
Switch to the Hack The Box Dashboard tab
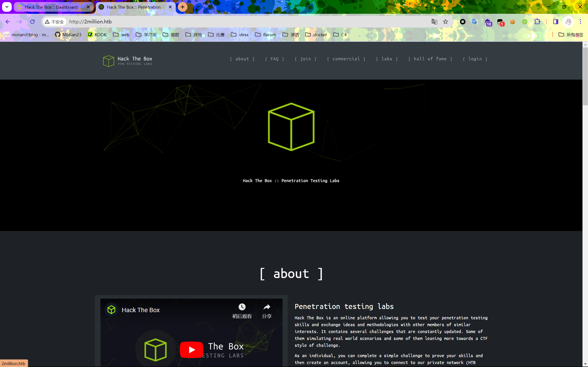coord(51,7)
